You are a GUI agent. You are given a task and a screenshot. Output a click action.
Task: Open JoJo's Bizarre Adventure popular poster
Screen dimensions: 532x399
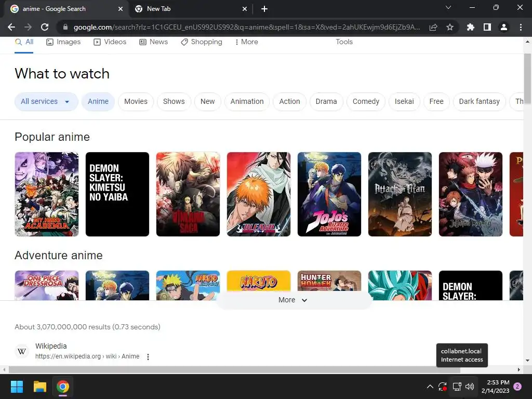pyautogui.click(x=329, y=194)
